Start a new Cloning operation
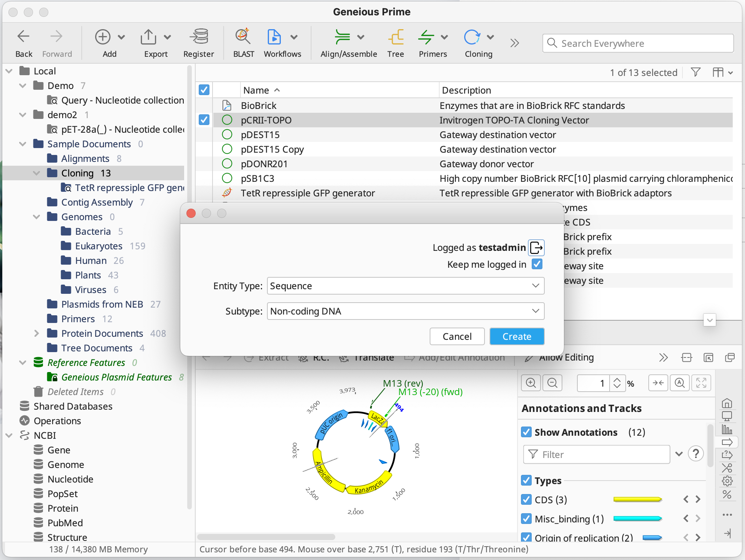 (x=473, y=42)
